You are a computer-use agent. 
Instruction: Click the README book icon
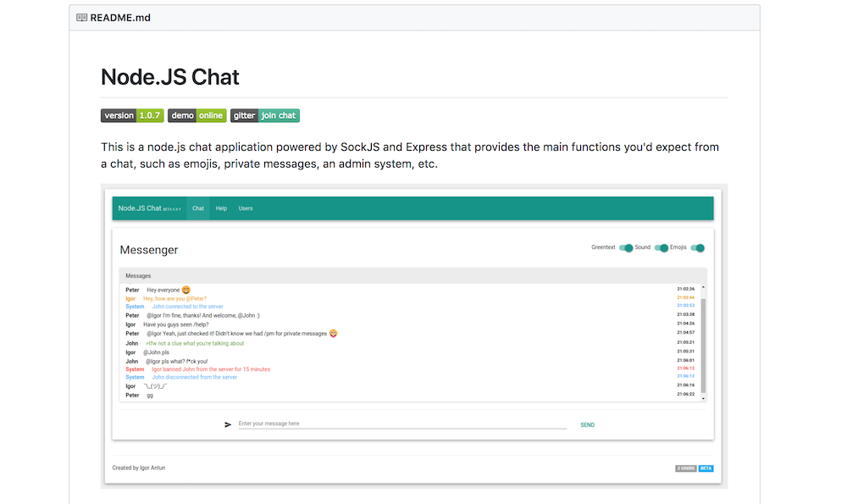tap(81, 17)
